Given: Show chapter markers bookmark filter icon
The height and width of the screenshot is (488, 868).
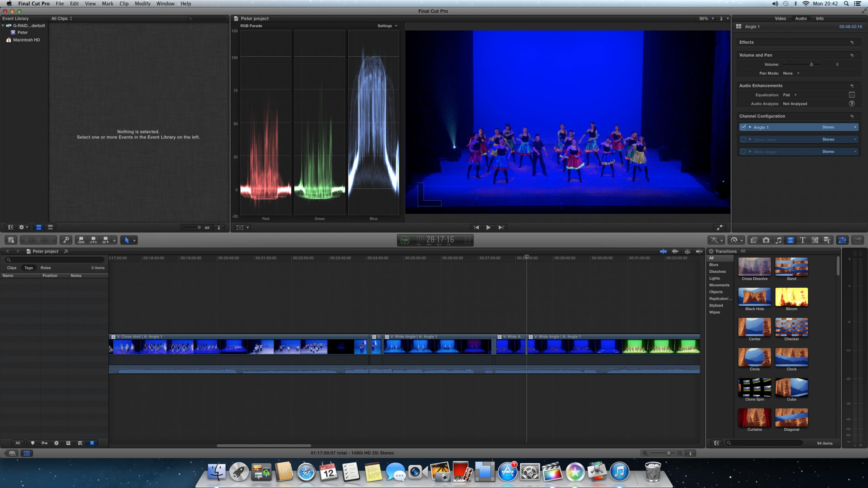Looking at the screenshot, I should pyautogui.click(x=92, y=443).
